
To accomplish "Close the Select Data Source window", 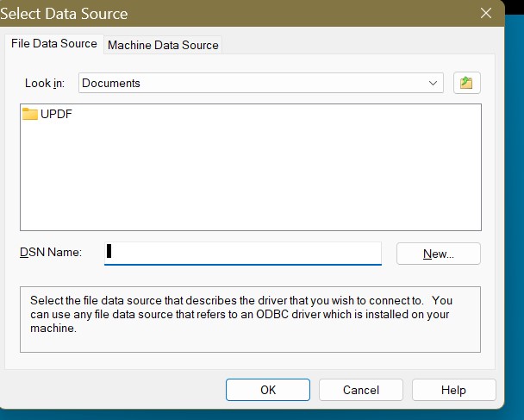I will click(486, 13).
